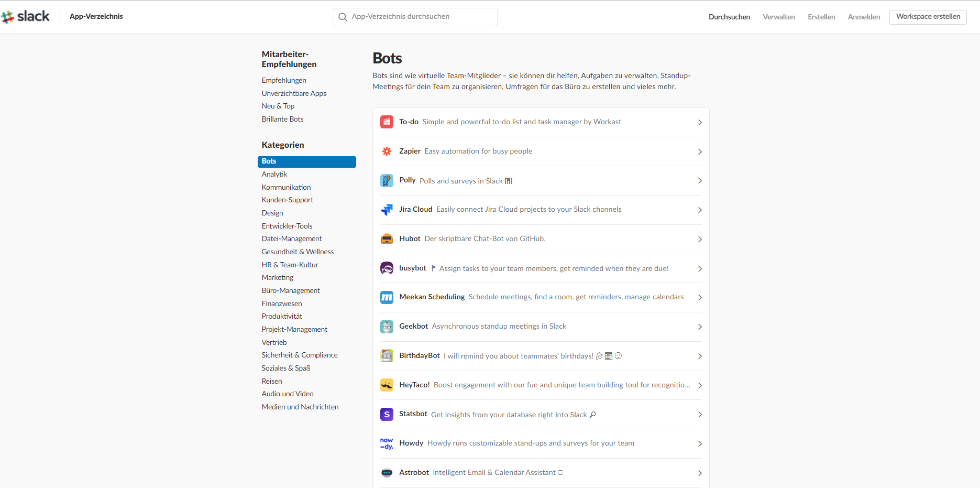Open the Verwalten nav item
Screen dimensions: 980x488
click(x=779, y=17)
